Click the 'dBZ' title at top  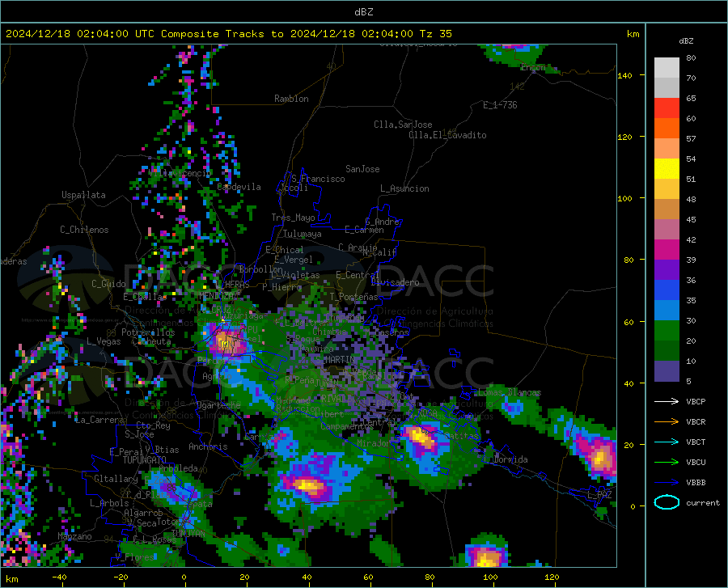[x=363, y=12]
